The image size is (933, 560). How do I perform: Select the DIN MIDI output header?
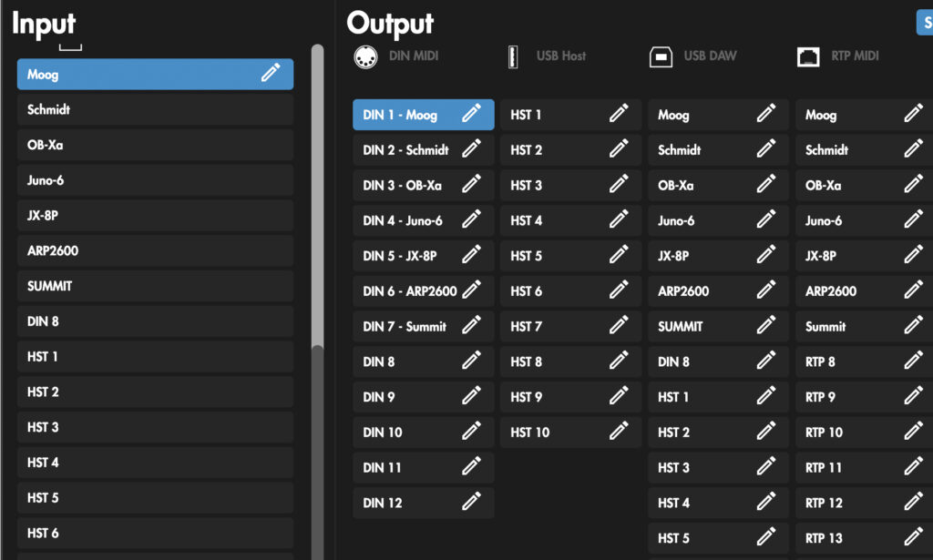point(414,56)
